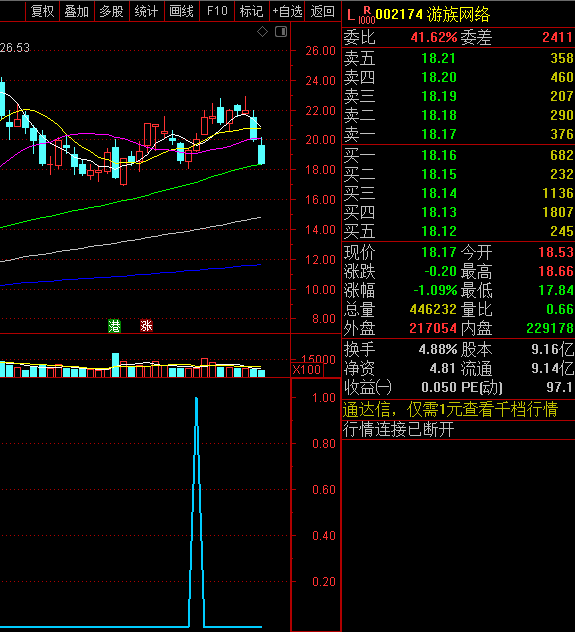Screen dimensions: 575x632
Task: Click 买四 volume 1807
Action: 558,212
